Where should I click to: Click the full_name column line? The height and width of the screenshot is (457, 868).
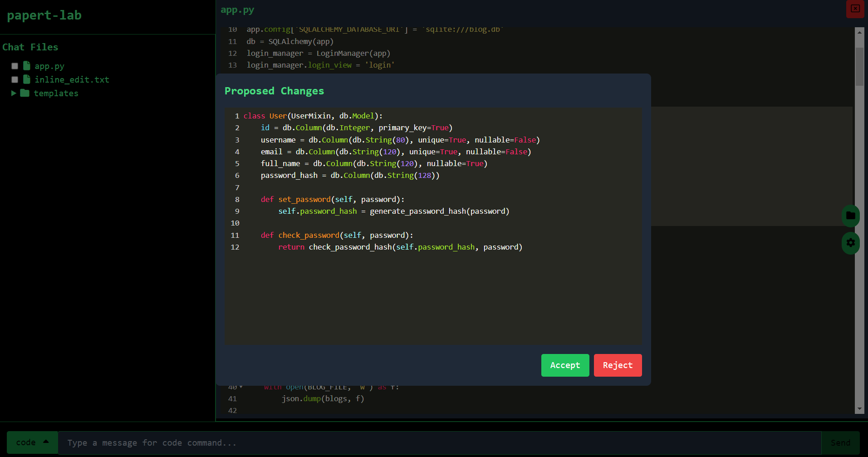pyautogui.click(x=374, y=163)
